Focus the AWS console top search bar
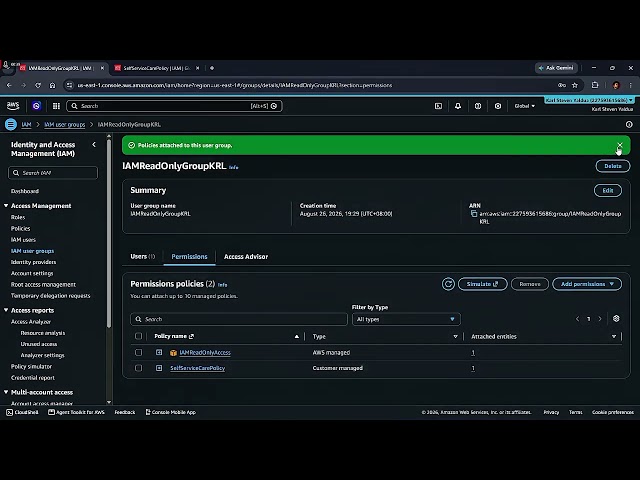This screenshot has height=480, width=640. coord(174,106)
